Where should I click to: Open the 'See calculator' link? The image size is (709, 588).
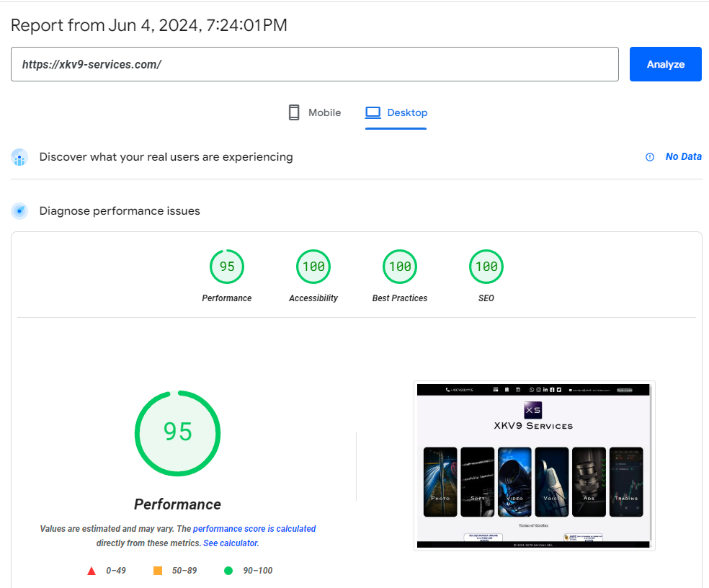(x=231, y=543)
